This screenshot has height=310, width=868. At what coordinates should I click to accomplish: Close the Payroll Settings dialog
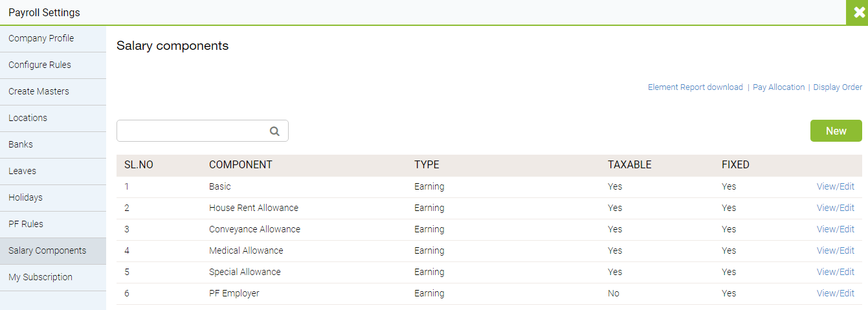pyautogui.click(x=857, y=12)
